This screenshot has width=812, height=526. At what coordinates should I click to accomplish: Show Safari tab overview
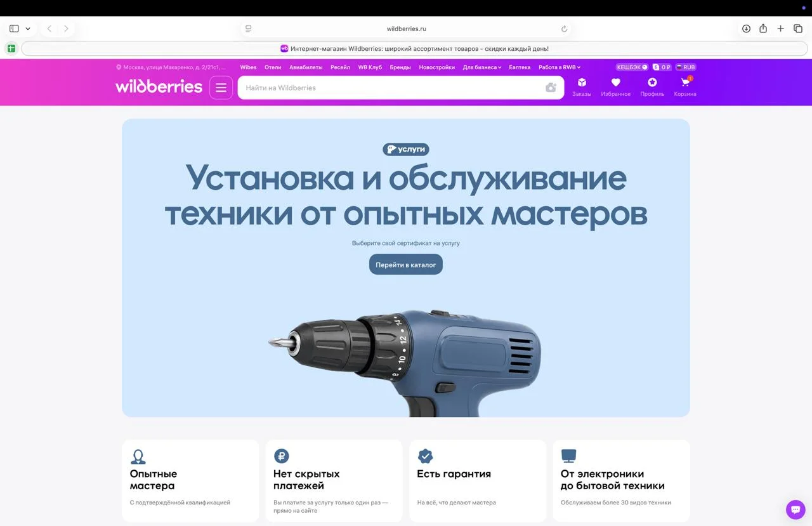(x=797, y=29)
